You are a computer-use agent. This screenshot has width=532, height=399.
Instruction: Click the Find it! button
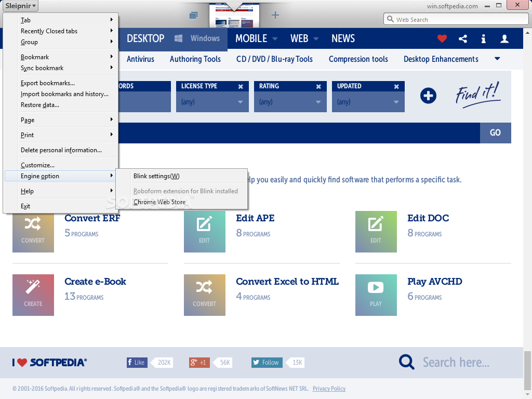478,95
